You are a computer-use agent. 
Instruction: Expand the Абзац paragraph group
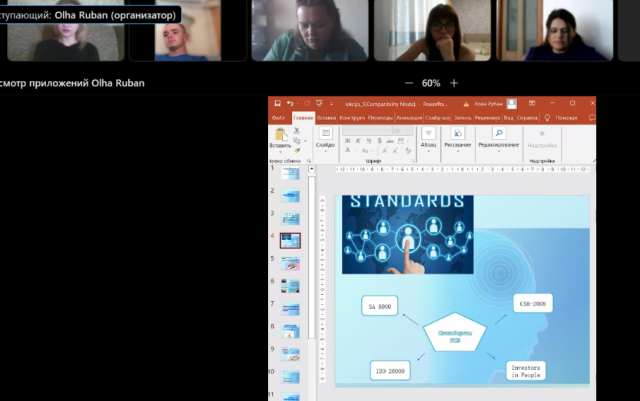pos(428,139)
